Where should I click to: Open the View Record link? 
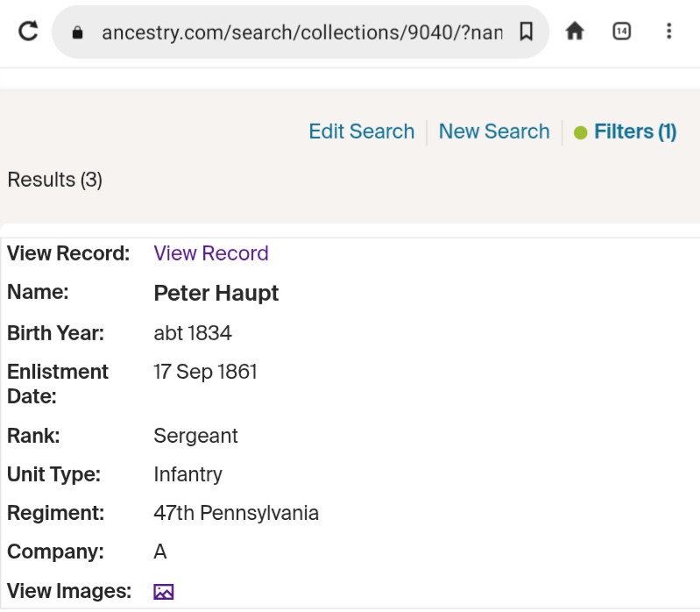pyautogui.click(x=211, y=253)
